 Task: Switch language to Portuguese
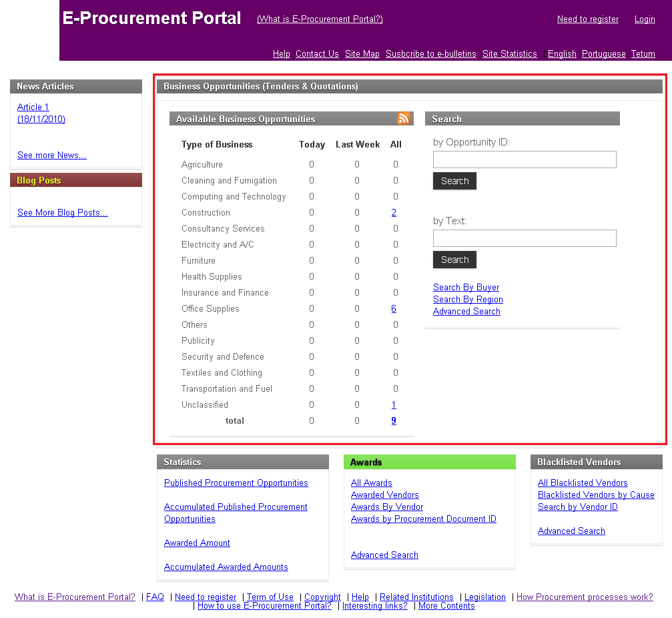pyautogui.click(x=603, y=54)
